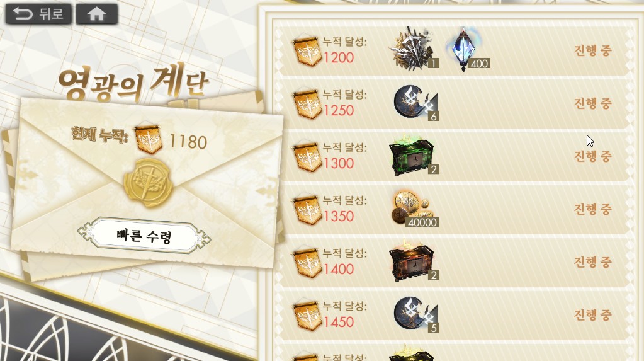The height and width of the screenshot is (361, 644).
Task: Click the banner icon next to 1180
Action: pos(148,139)
